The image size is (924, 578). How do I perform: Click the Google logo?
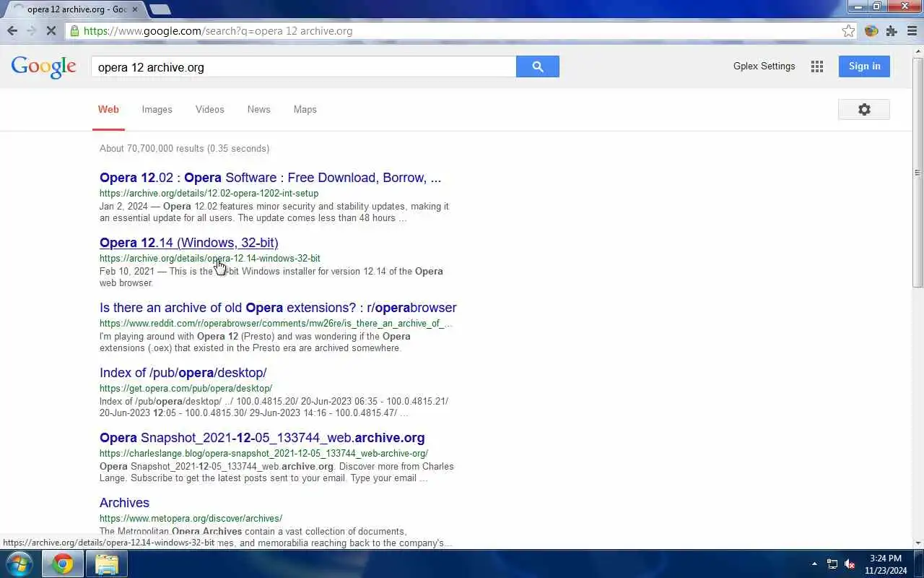tap(43, 66)
